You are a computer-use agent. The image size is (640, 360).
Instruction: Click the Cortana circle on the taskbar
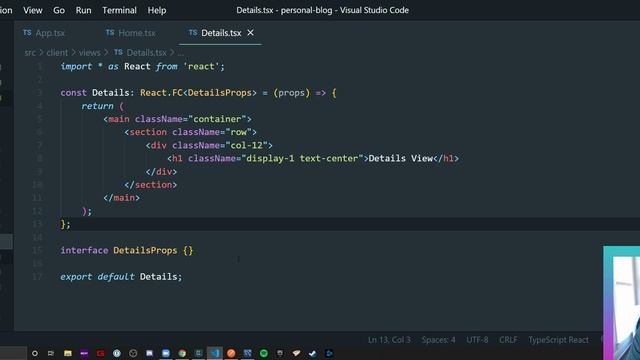tap(35, 353)
